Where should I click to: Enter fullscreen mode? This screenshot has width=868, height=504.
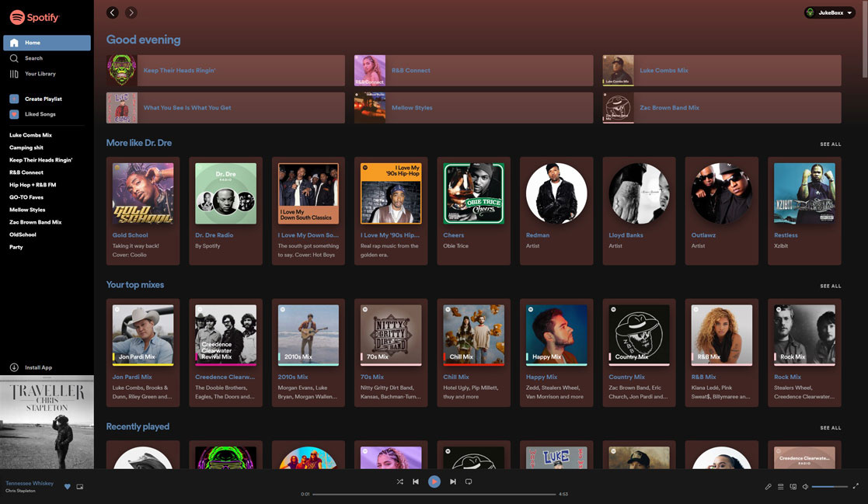point(856,487)
